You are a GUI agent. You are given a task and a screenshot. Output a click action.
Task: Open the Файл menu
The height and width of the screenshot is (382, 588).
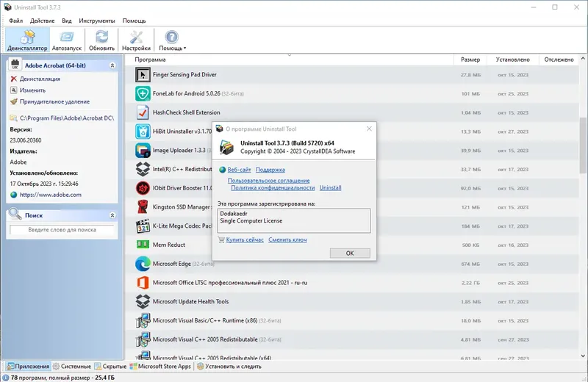tap(15, 21)
